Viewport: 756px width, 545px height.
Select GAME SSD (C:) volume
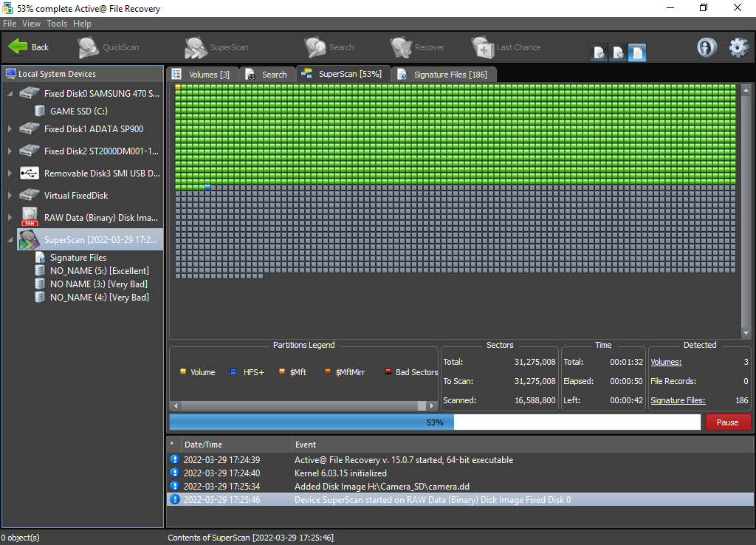tap(72, 111)
